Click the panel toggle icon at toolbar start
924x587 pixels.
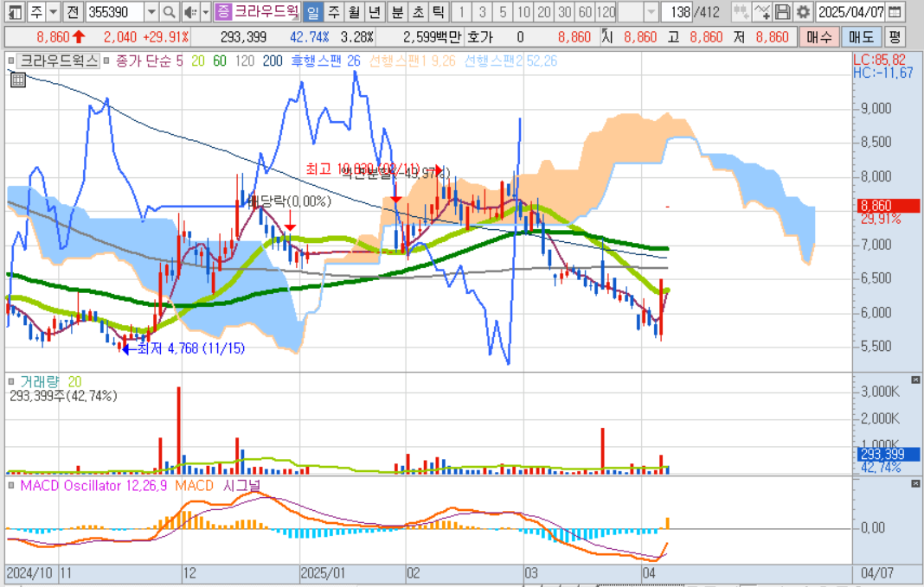(16, 11)
